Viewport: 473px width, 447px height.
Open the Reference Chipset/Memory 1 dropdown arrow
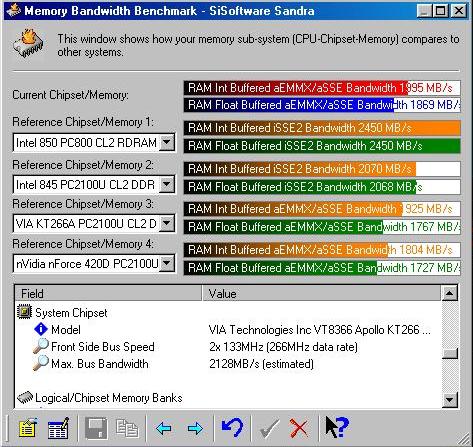click(x=167, y=143)
